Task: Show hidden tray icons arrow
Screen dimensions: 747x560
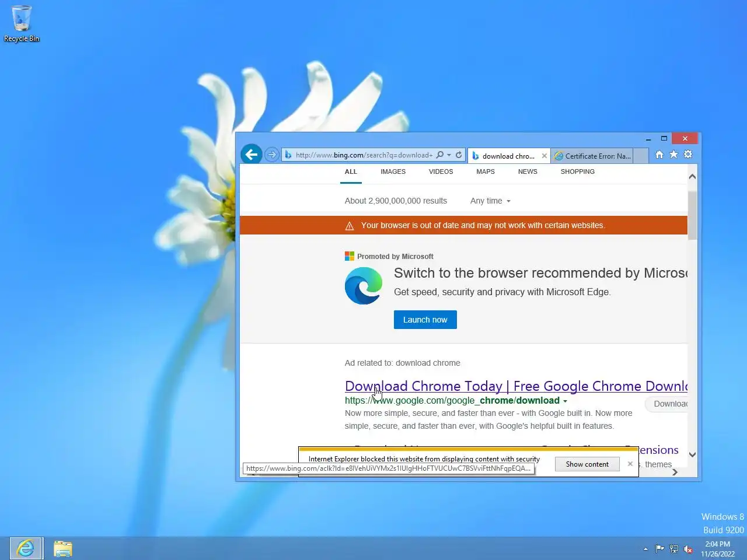Action: coord(645,549)
